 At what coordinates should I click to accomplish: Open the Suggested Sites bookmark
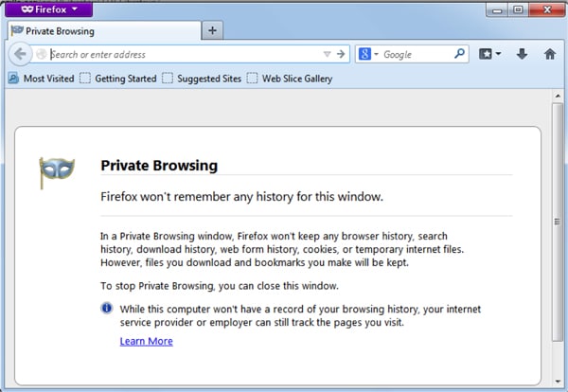tap(202, 79)
